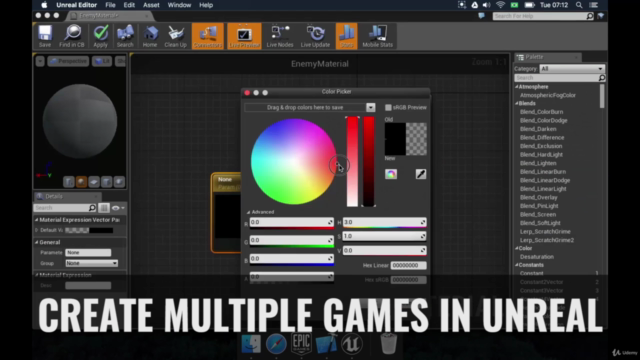This screenshot has height=360, width=640.
Task: Click the Parameter name field
Action: click(88, 253)
